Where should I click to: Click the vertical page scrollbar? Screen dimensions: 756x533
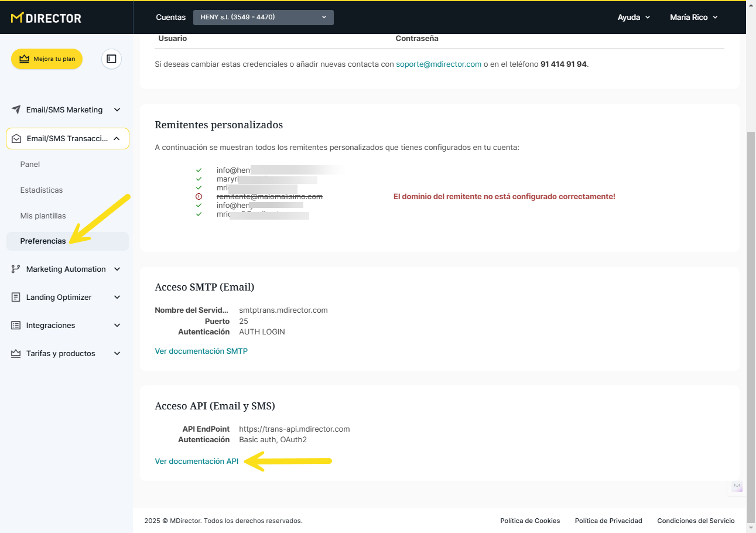[x=751, y=293]
